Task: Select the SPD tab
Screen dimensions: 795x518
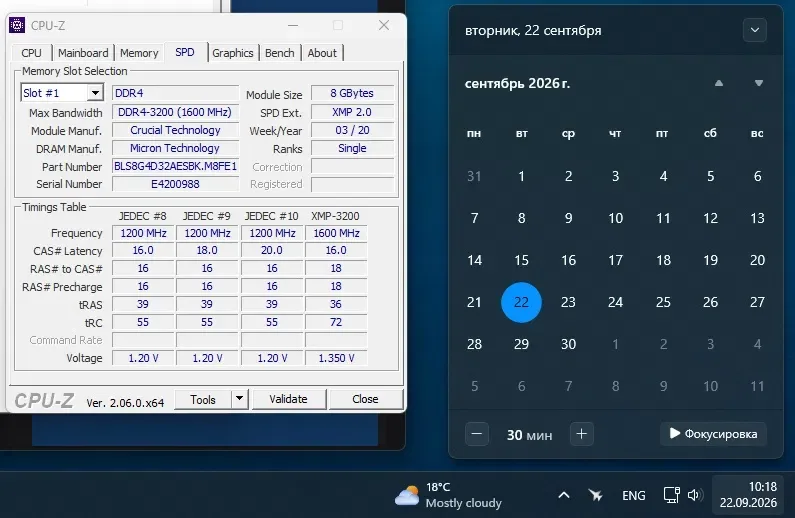Action: click(x=185, y=52)
